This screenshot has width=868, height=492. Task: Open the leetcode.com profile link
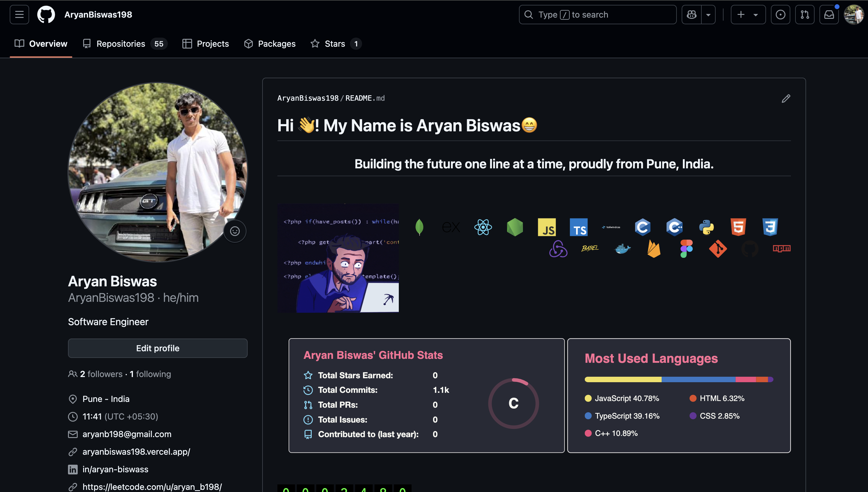pos(152,487)
